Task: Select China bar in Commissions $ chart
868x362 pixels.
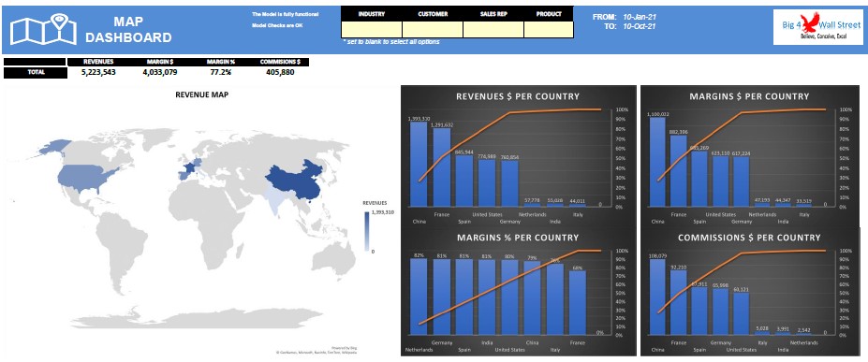Action: point(657,297)
